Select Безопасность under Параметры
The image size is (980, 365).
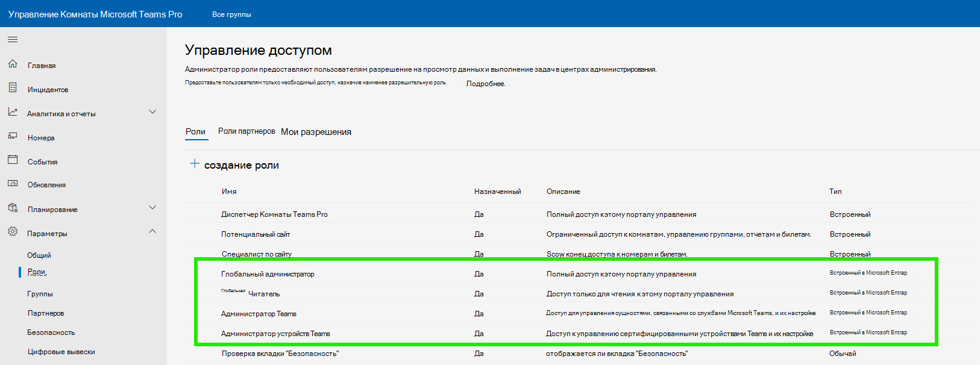point(51,332)
